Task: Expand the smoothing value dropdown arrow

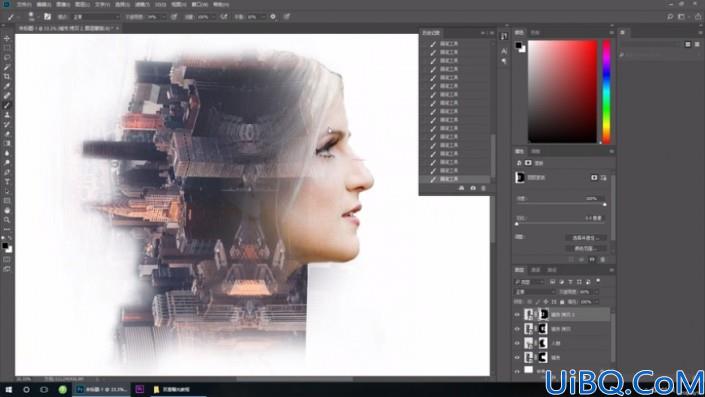Action: (x=263, y=17)
